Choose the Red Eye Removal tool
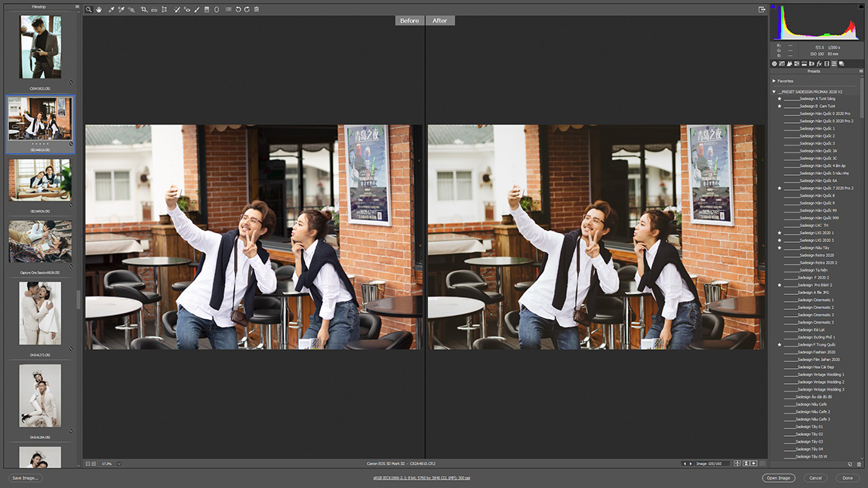The width and height of the screenshot is (868, 488). pyautogui.click(x=187, y=9)
